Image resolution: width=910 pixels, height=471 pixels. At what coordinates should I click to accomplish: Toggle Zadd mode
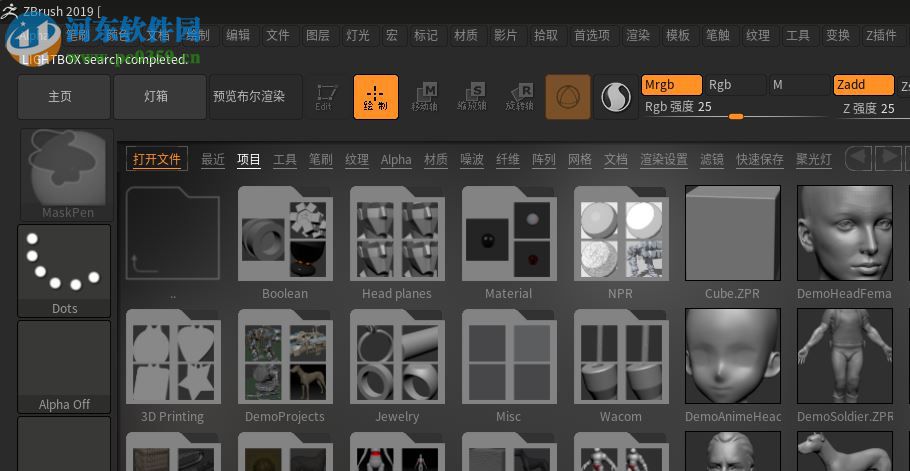click(x=864, y=85)
